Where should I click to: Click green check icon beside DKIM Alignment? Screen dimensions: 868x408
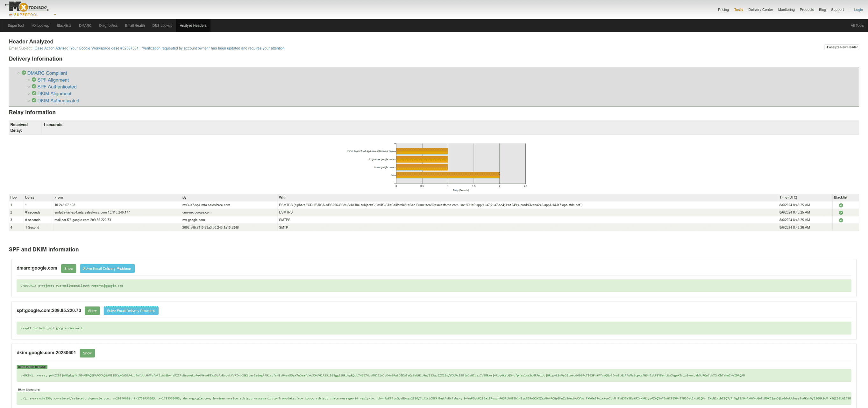click(x=34, y=93)
